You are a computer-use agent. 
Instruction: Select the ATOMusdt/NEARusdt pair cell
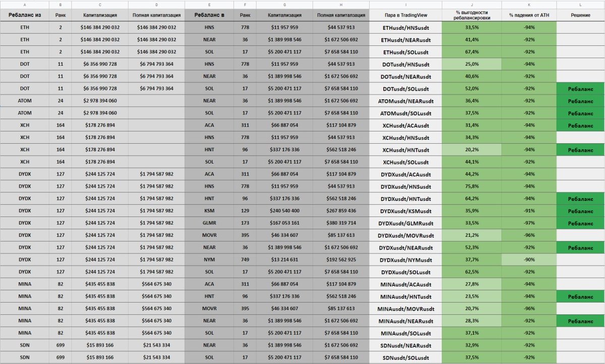[405, 101]
